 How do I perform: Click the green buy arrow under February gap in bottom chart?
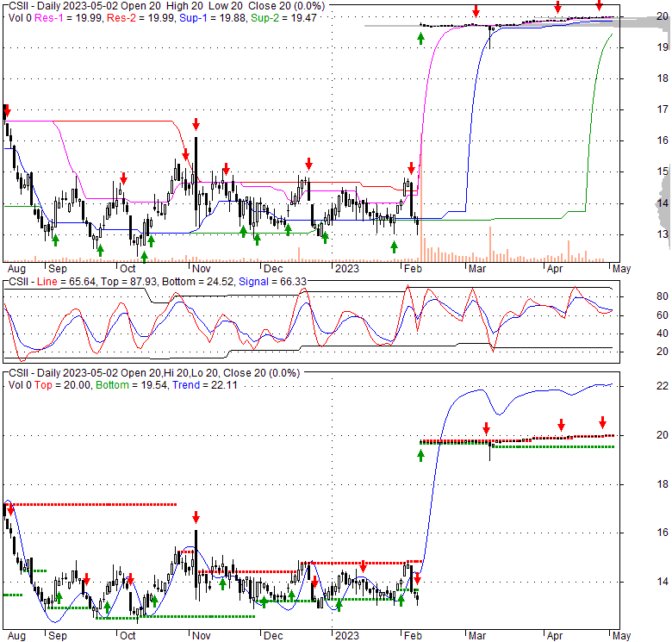420,456
